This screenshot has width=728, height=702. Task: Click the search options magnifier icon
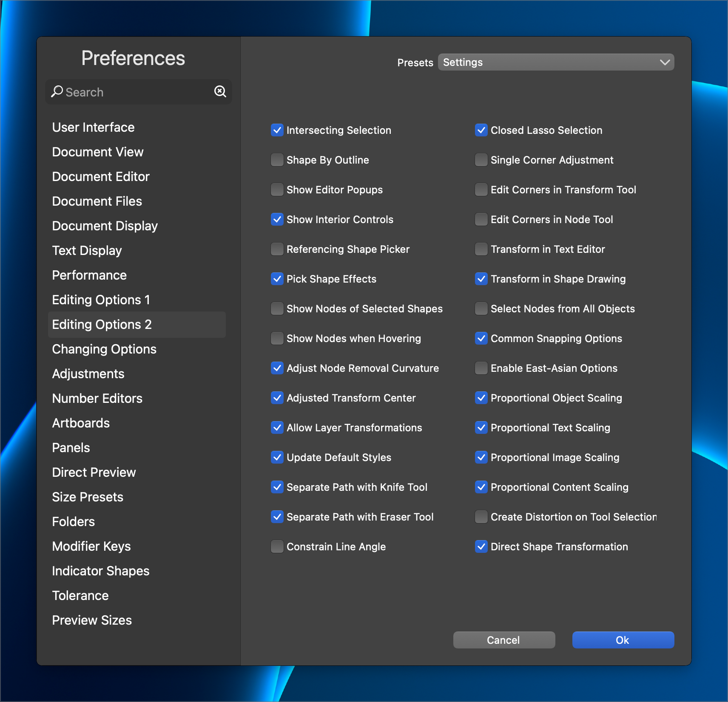(x=220, y=91)
